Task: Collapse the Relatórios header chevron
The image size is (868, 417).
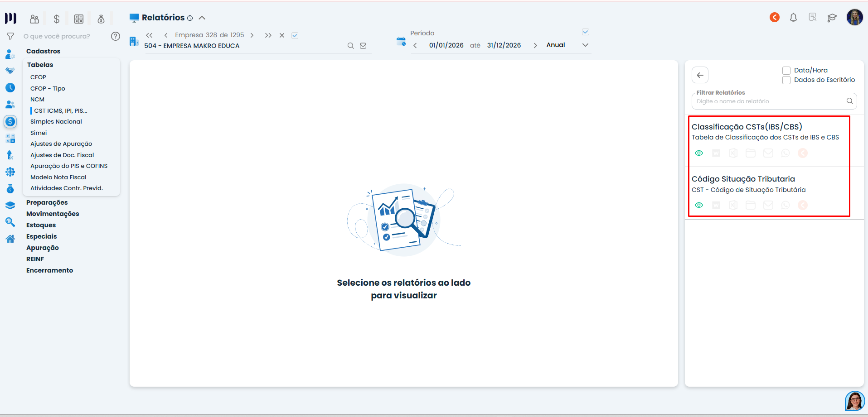Action: pos(202,18)
